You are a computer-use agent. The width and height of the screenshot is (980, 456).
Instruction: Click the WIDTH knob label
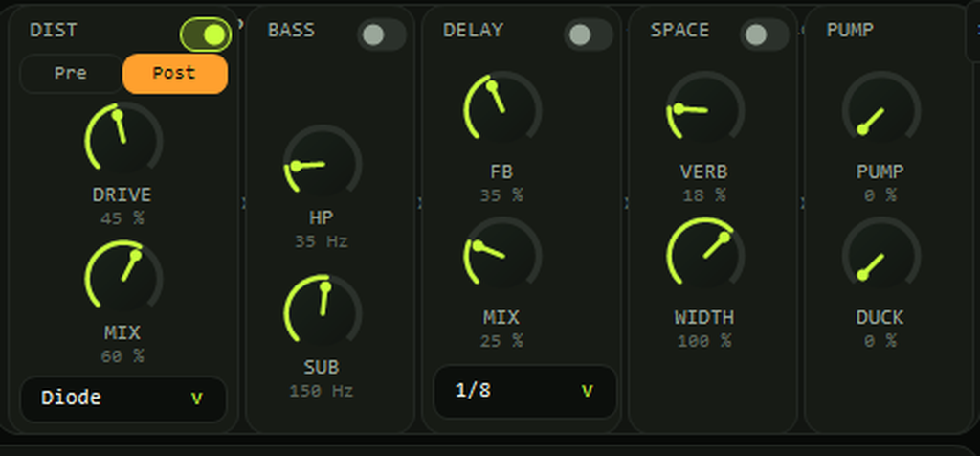(x=704, y=318)
